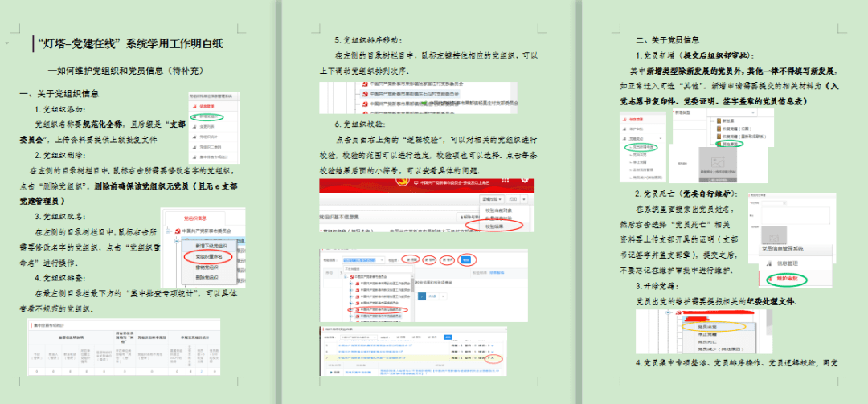Click the bold phrase '纪委处理文件'
Image resolution: width=868 pixels, height=404 pixels.
(769, 302)
